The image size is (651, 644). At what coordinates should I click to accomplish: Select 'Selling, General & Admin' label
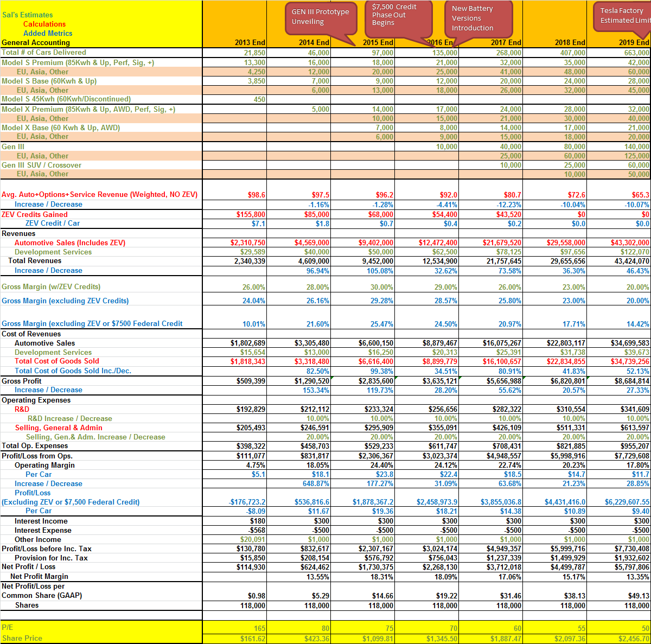pyautogui.click(x=59, y=428)
